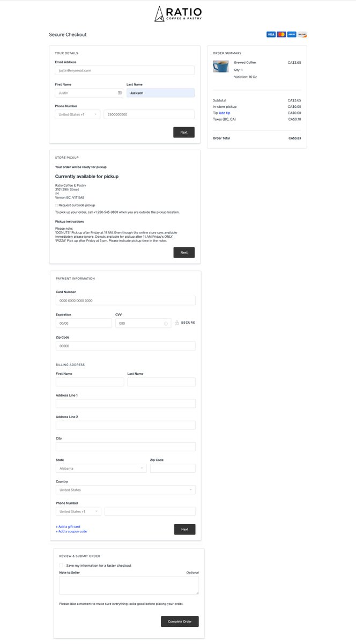Viewport: 356px width, 644px height.
Task: Click the Ratio Coffee & Pastry logo
Action: 178,14
